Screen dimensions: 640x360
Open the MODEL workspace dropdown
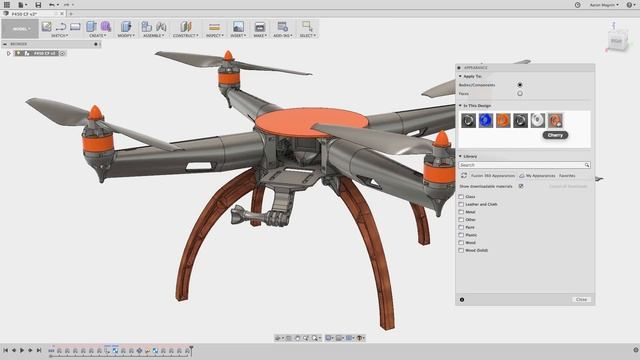point(20,29)
